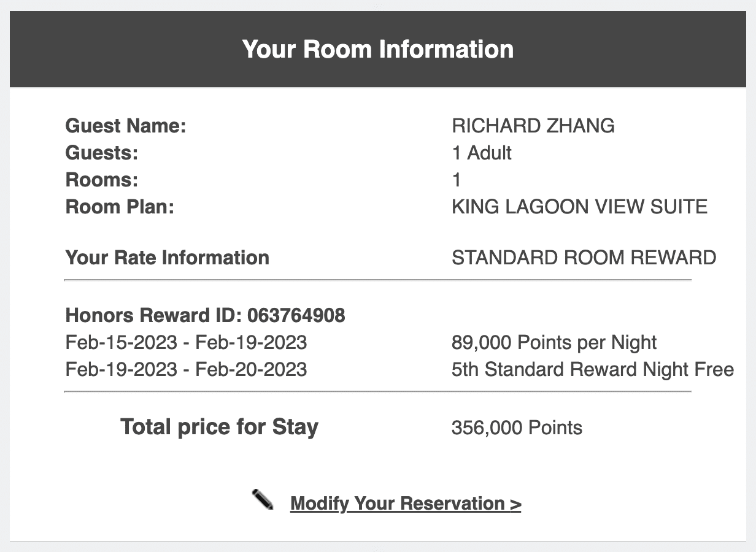This screenshot has width=756, height=552.
Task: Open the Modify Your Reservation link
Action: [x=405, y=504]
